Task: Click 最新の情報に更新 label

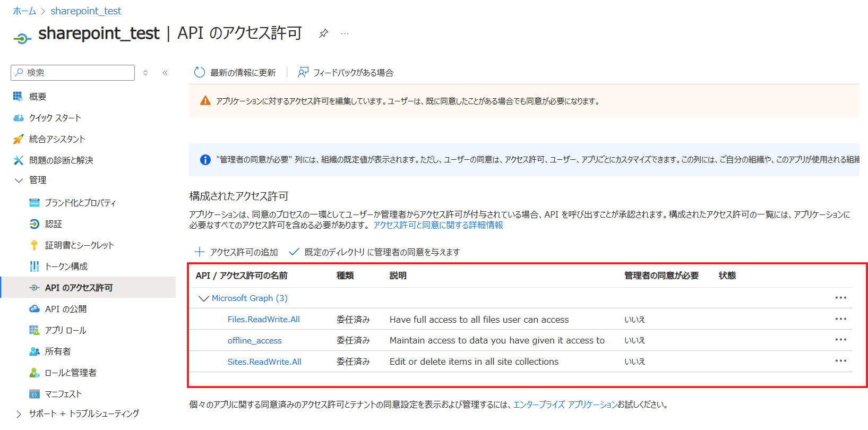Action: click(x=243, y=73)
